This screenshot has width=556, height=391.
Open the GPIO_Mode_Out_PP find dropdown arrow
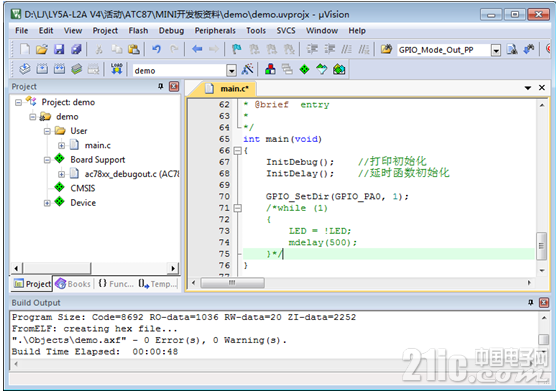pyautogui.click(x=496, y=50)
